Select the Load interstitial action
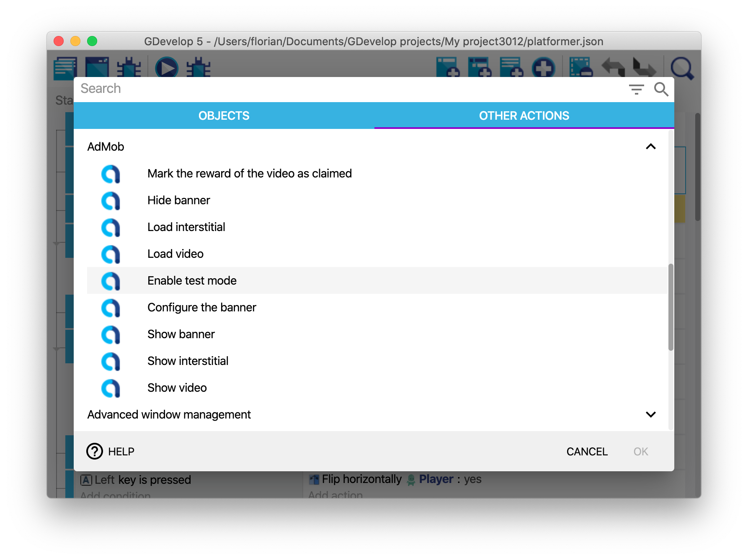Screen dimensions: 748x560 tap(186, 227)
